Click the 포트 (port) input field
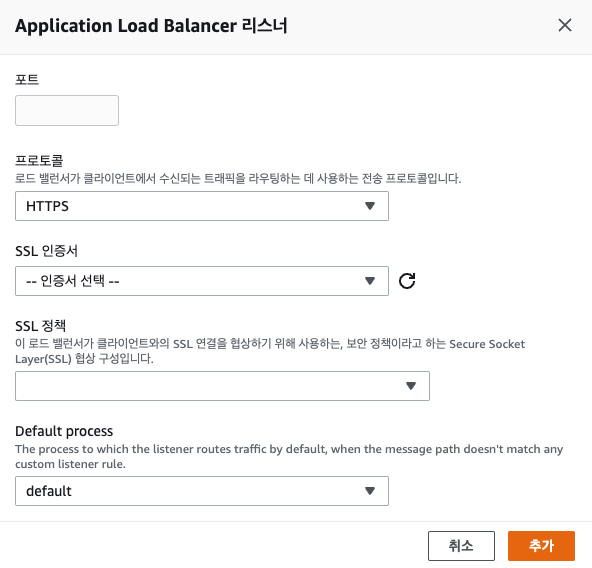592x568 pixels. [67, 110]
